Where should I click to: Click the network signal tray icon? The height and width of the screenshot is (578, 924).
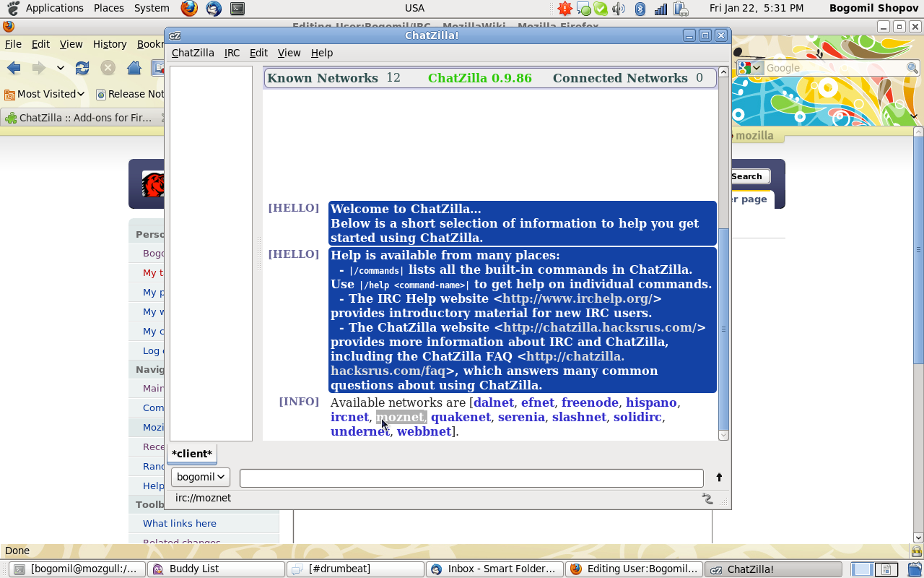click(x=661, y=9)
